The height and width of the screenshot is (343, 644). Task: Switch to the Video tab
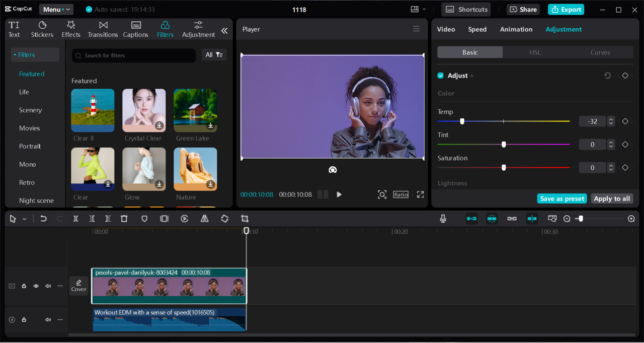446,29
